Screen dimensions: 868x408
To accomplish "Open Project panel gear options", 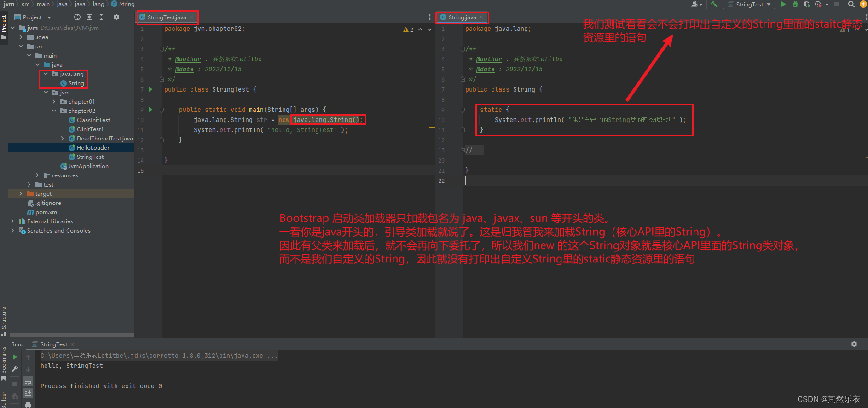I will click(x=116, y=17).
